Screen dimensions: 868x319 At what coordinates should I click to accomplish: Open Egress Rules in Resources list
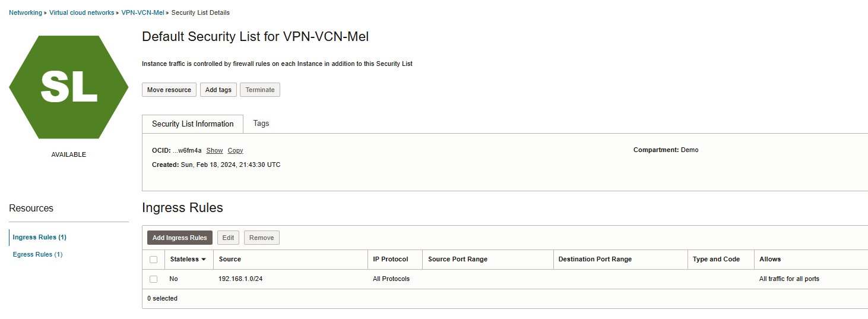37,254
